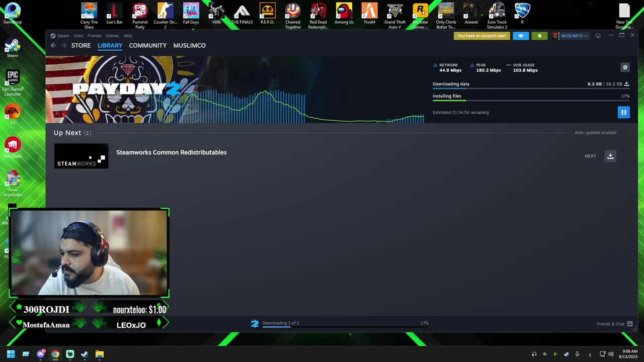
Task: Open FiveM desktop shortcut
Action: [x=369, y=14]
